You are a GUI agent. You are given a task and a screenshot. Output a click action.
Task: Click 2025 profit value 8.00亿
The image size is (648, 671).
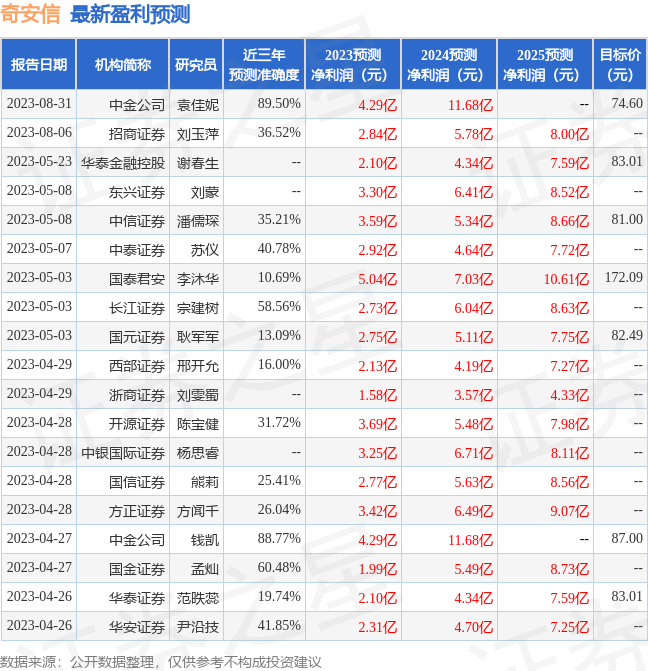tap(570, 134)
